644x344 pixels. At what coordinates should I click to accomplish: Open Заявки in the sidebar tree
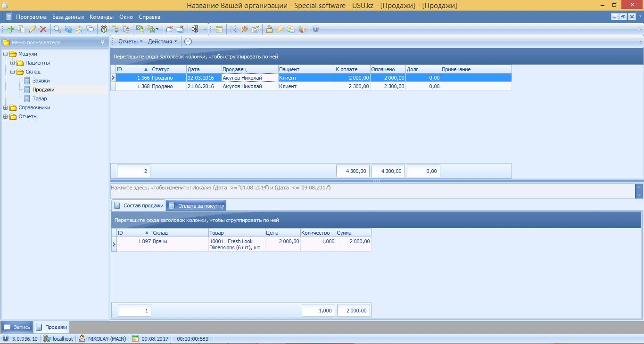(41, 81)
